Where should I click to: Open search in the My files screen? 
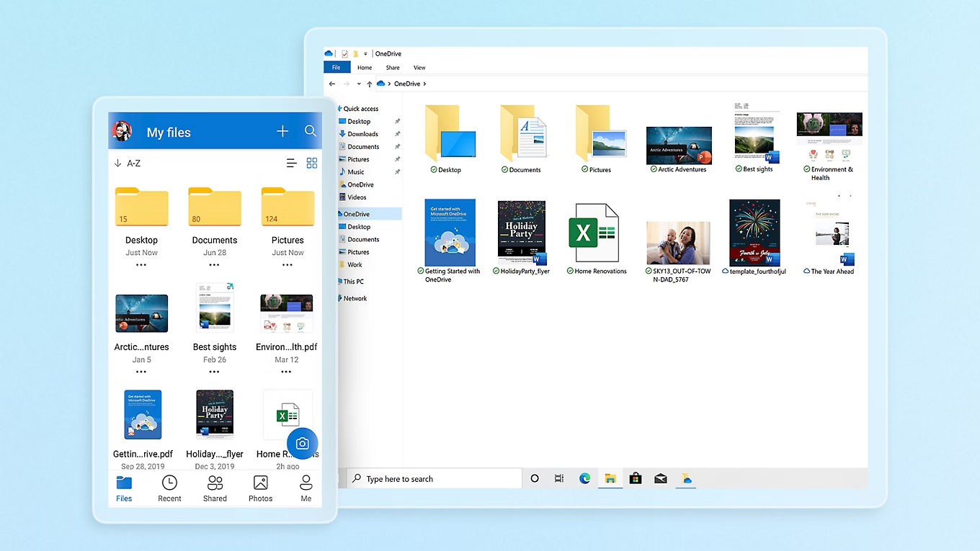coord(311,131)
